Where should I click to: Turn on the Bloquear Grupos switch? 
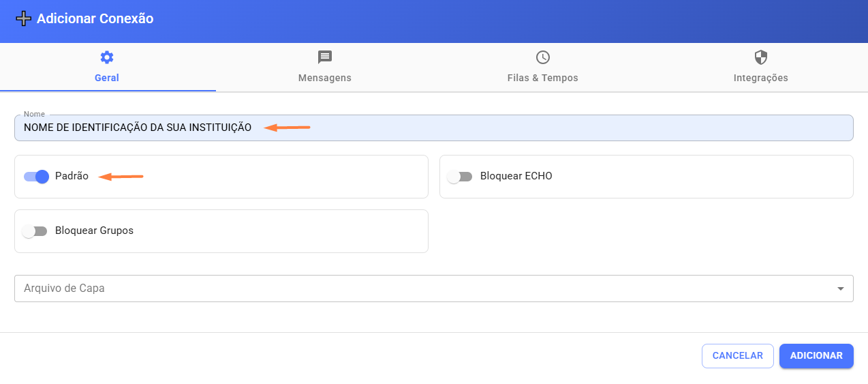pyautogui.click(x=35, y=231)
